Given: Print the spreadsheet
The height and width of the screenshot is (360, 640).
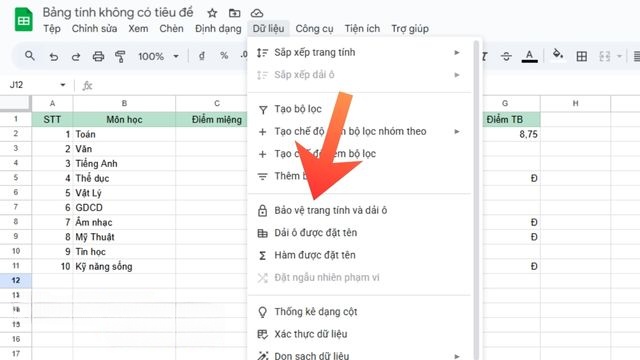Looking at the screenshot, I should pyautogui.click(x=98, y=56).
